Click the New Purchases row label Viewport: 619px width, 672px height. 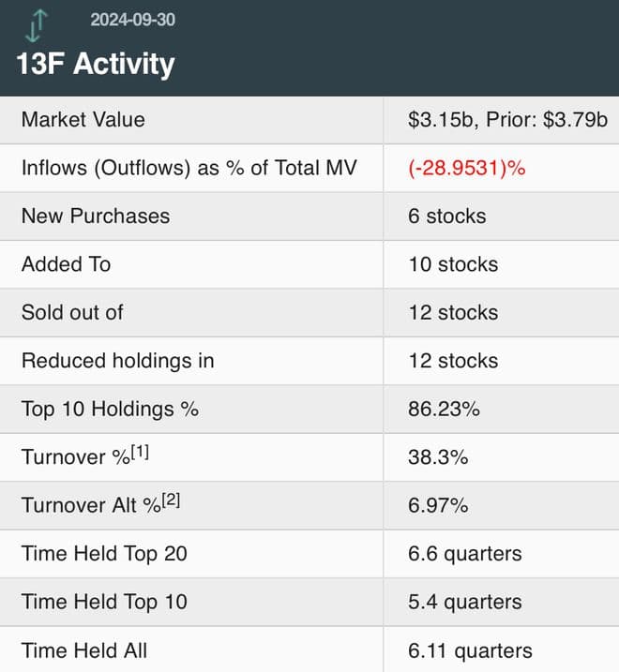tap(96, 217)
